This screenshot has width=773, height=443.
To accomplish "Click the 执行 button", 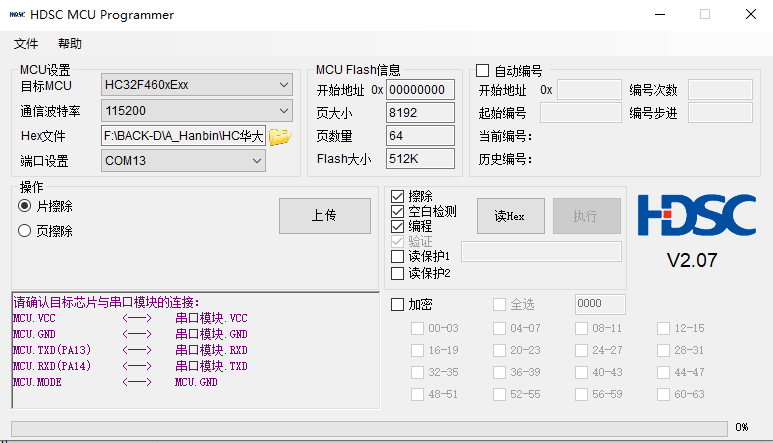I will click(x=587, y=216).
